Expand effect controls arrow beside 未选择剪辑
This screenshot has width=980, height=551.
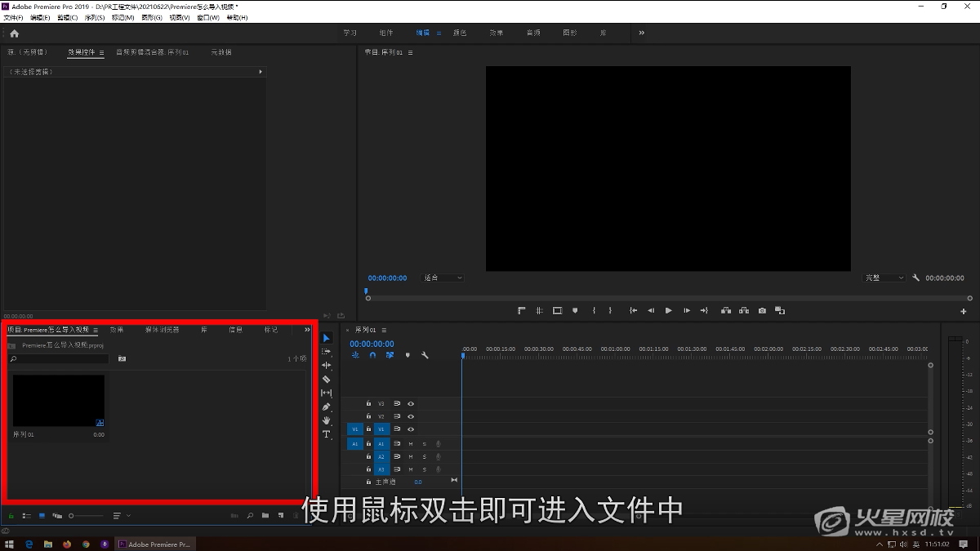(261, 72)
